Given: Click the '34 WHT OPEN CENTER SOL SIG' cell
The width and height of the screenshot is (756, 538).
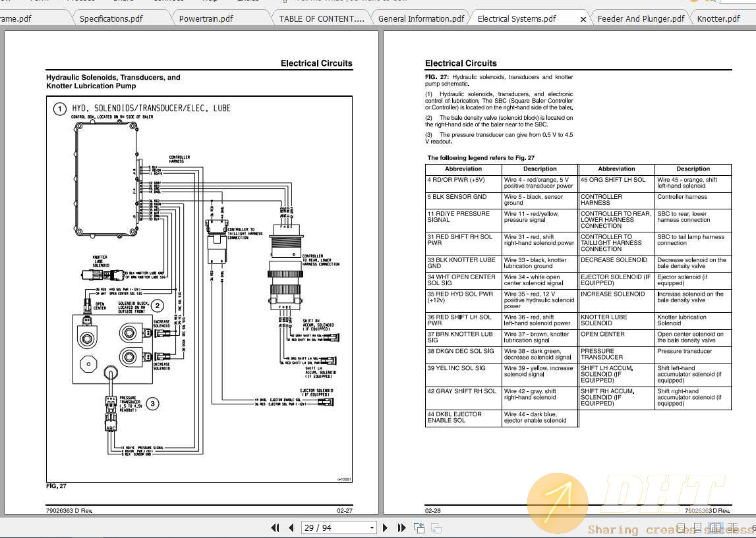Looking at the screenshot, I should [x=463, y=281].
